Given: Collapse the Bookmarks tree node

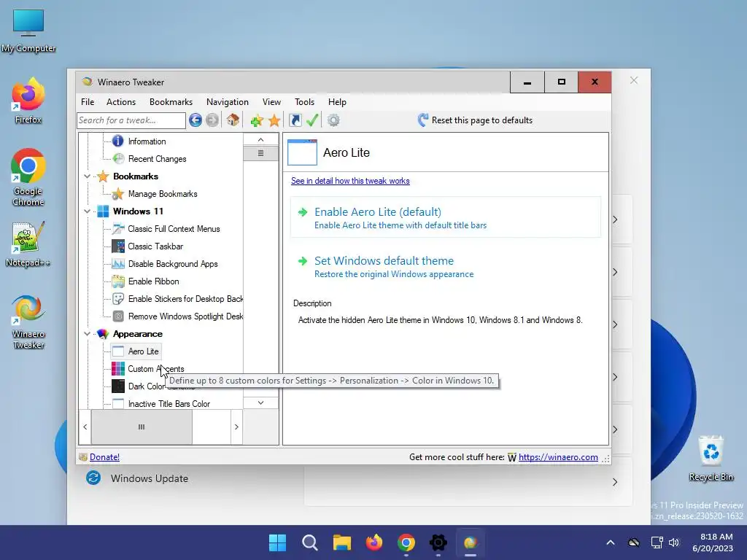Looking at the screenshot, I should [88, 176].
